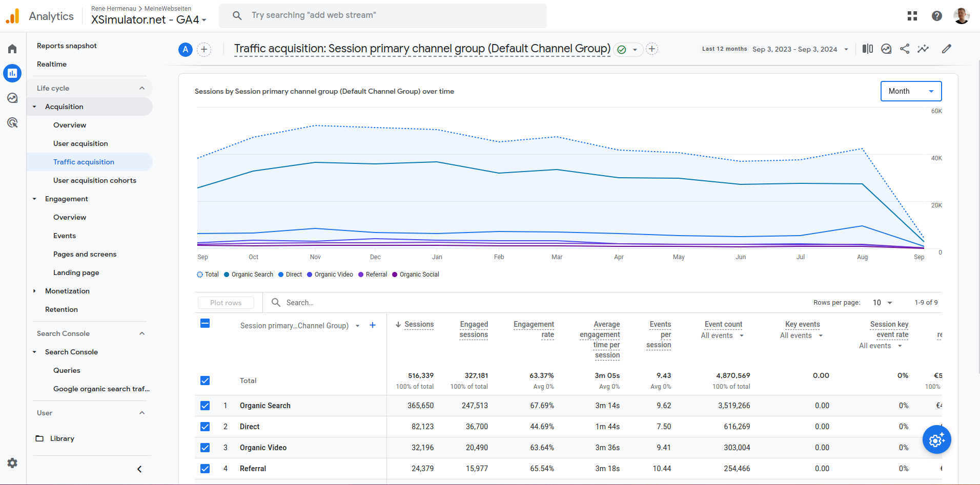Open User acquisition report in sidebar
This screenshot has width=980, height=485.
point(80,143)
